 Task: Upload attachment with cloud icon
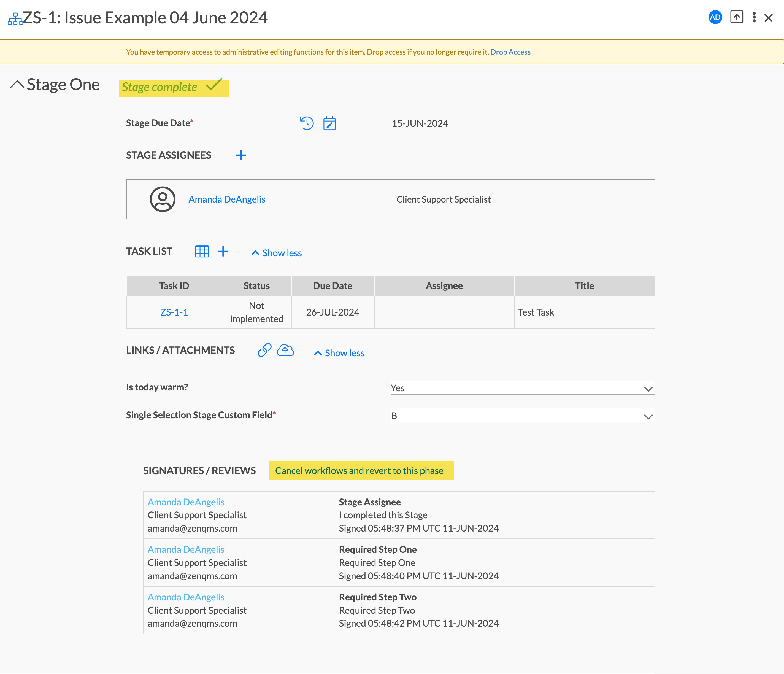coord(285,350)
